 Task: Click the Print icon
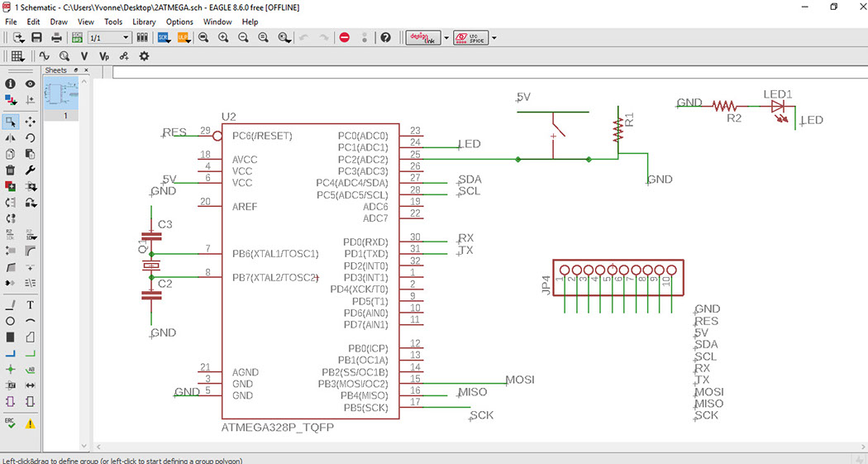[x=56, y=38]
